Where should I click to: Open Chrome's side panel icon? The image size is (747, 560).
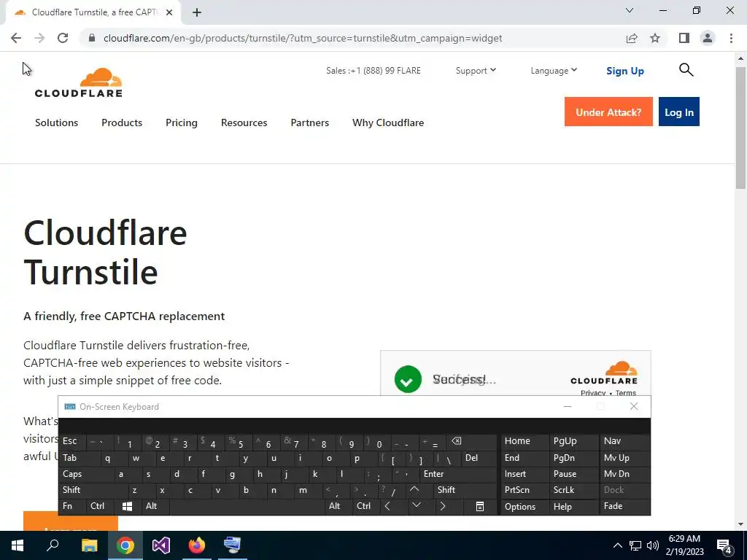(x=684, y=38)
